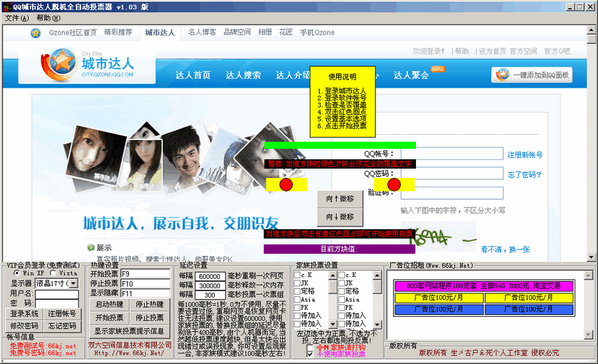The image size is (598, 364).
Task: Click the yellow 使用说明 instruction box
Action: (x=342, y=102)
